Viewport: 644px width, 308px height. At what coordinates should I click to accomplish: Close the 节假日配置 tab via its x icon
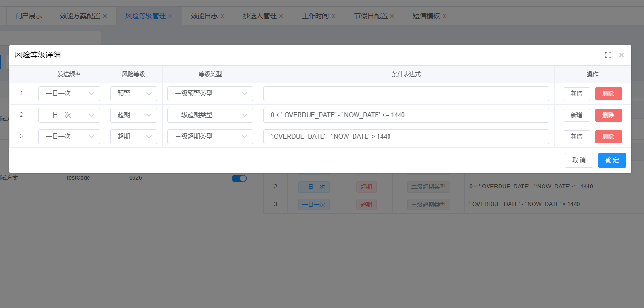click(x=392, y=16)
